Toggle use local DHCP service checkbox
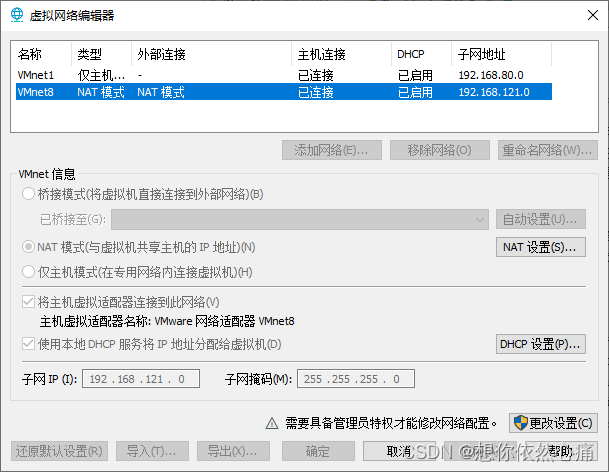Image resolution: width=609 pixels, height=472 pixels. tap(27, 345)
